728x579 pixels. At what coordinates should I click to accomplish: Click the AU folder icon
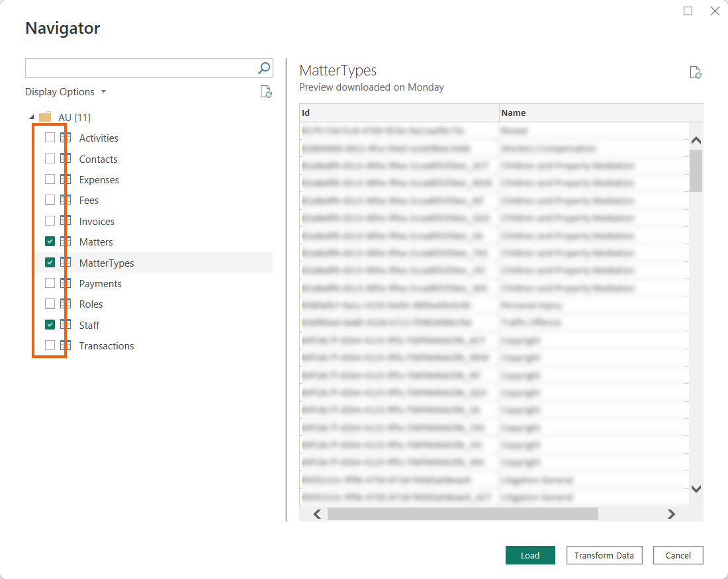click(x=45, y=117)
